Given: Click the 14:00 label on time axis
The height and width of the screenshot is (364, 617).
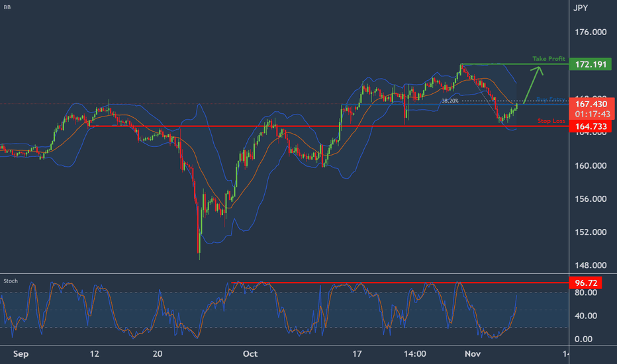Looking at the screenshot, I should click(414, 354).
